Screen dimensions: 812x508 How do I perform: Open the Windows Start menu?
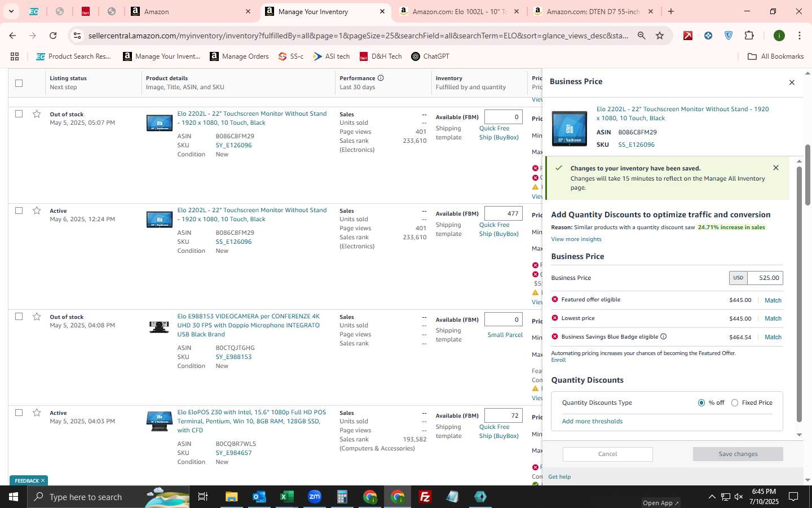point(14,497)
